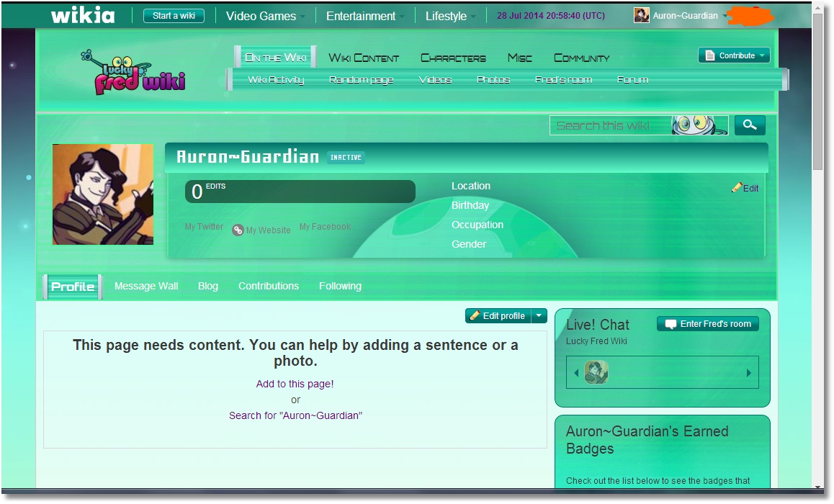The width and height of the screenshot is (834, 504).
Task: Click the Auron~Guardian's Earned Badges heading
Action: point(647,440)
